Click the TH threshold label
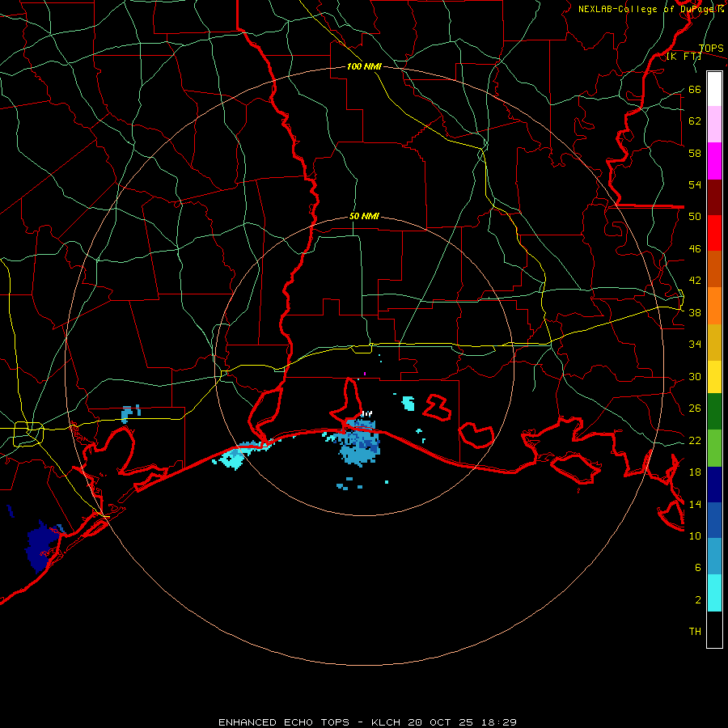 (695, 632)
